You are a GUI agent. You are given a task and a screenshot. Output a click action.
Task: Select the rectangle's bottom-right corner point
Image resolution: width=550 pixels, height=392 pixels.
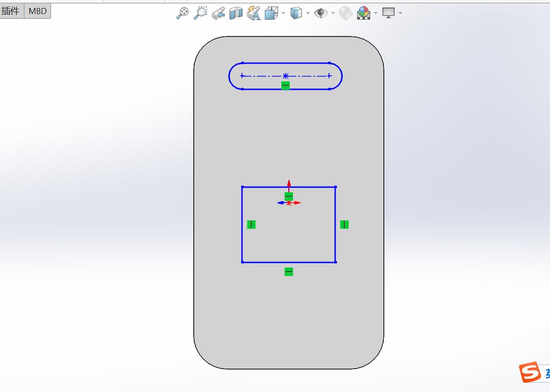336,262
